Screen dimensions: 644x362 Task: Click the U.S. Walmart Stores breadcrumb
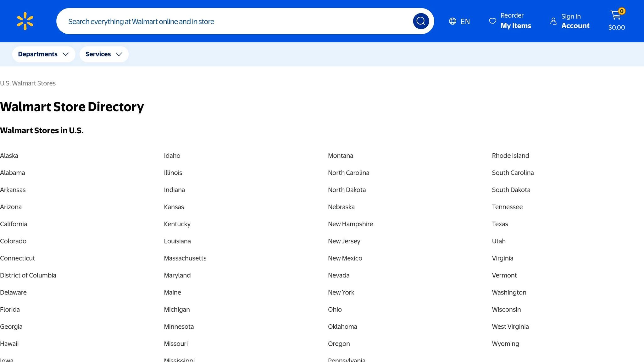coord(28,83)
